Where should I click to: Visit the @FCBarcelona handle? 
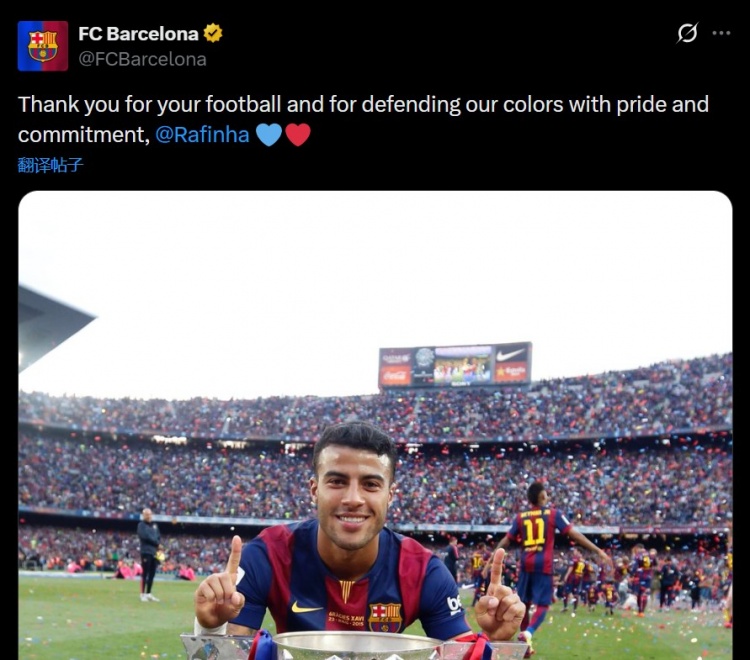[143, 59]
